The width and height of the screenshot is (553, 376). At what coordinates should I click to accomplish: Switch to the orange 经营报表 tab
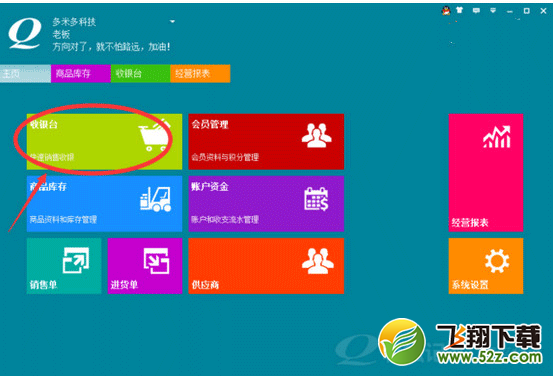(x=200, y=73)
